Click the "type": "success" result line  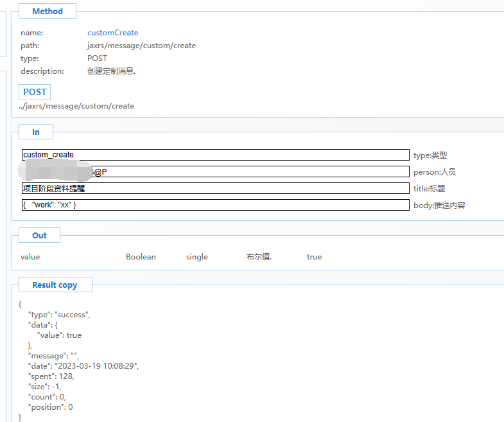(x=59, y=314)
